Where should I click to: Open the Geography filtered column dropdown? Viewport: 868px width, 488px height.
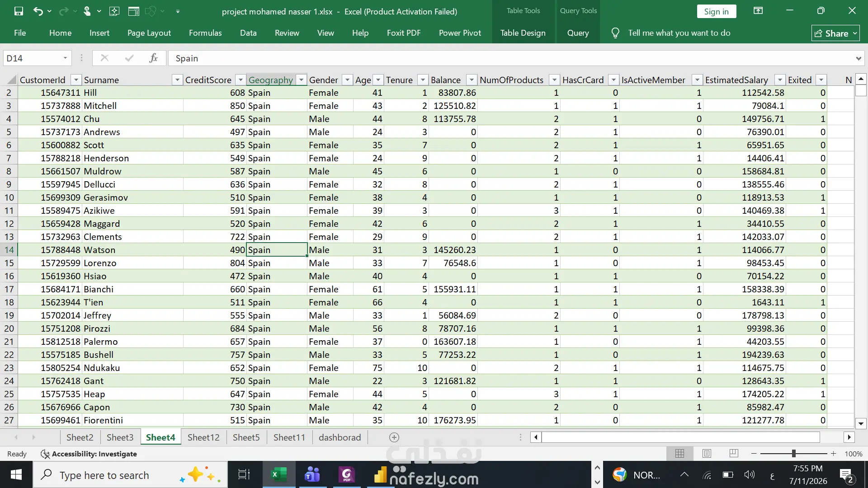pyautogui.click(x=301, y=80)
